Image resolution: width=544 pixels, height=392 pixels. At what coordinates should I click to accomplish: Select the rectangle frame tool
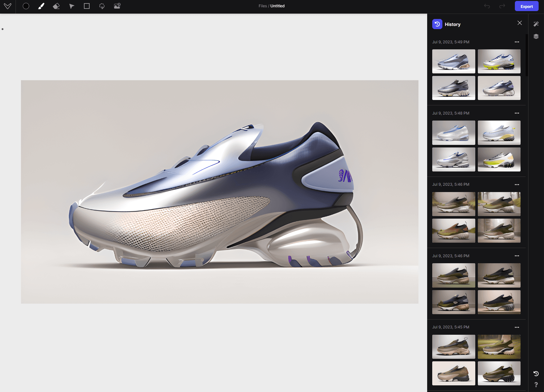(87, 6)
